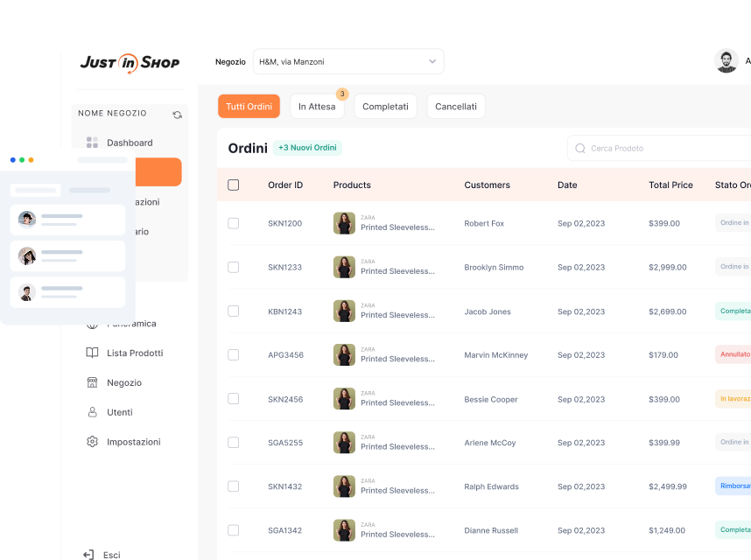751x560 pixels.
Task: Click Completato status of KBN1243
Action: [733, 311]
